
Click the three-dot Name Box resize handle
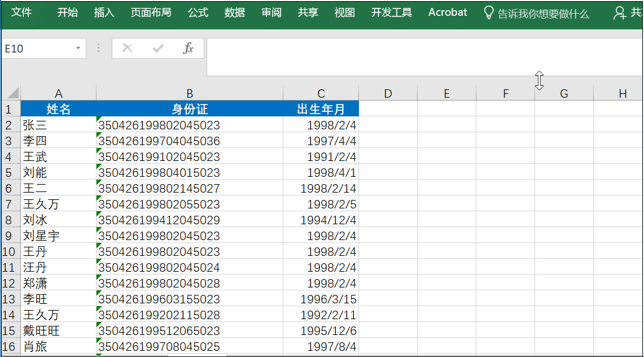click(99, 49)
